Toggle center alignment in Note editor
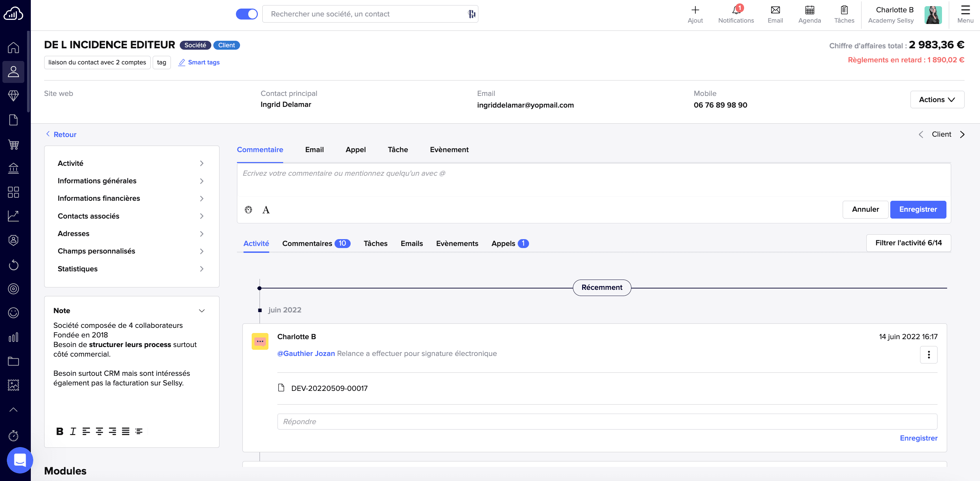Screen dimensions: 980x481 (99, 431)
